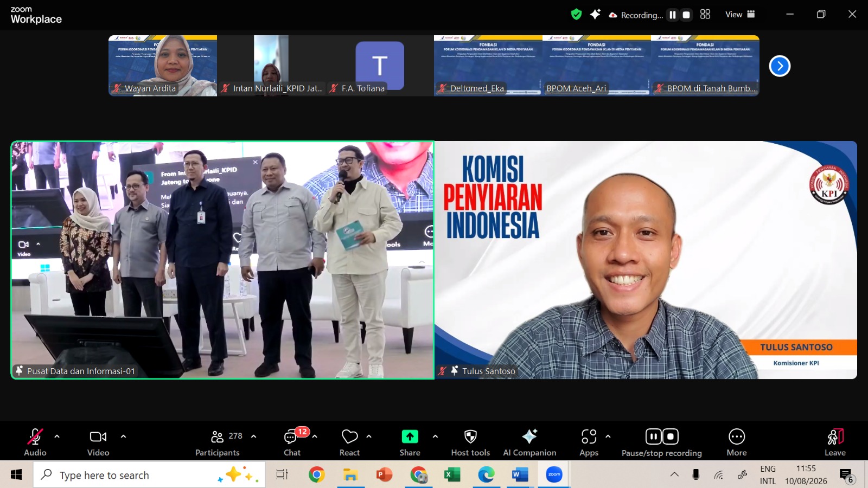Expand audio options arrow next to Audio

[x=57, y=436]
